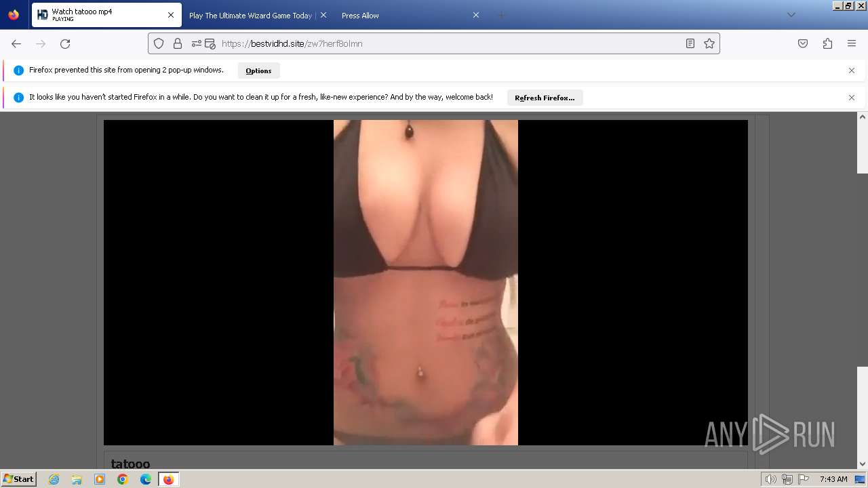
Task: Open the tracking protection shield
Action: click(159, 43)
